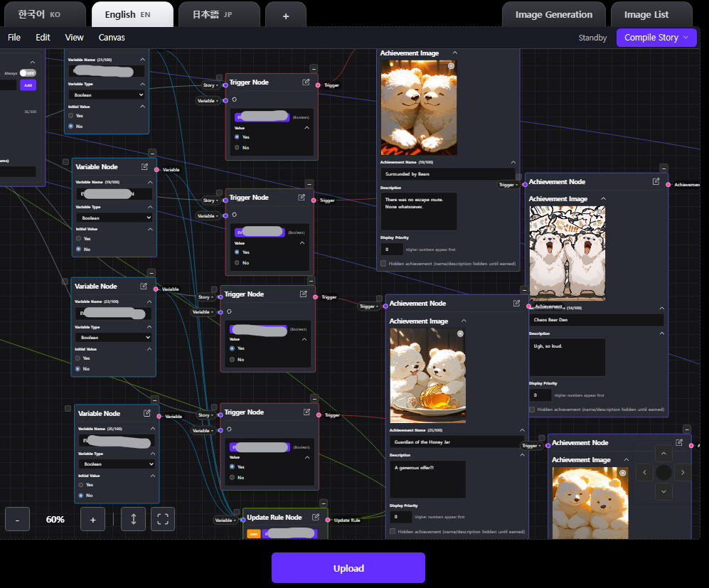The height and width of the screenshot is (588, 709).
Task: Edit the Guardian of the Honey Jar Achievement Node
Action: coord(516,304)
